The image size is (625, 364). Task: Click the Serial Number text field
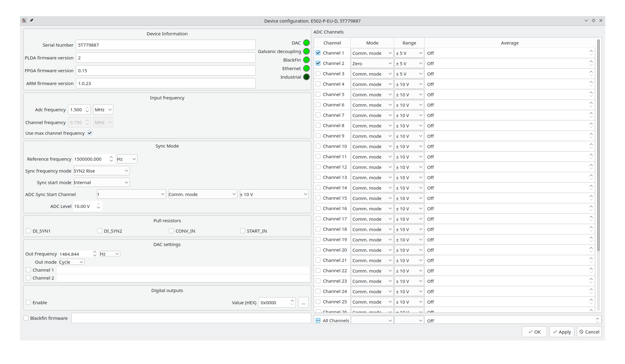(x=166, y=45)
